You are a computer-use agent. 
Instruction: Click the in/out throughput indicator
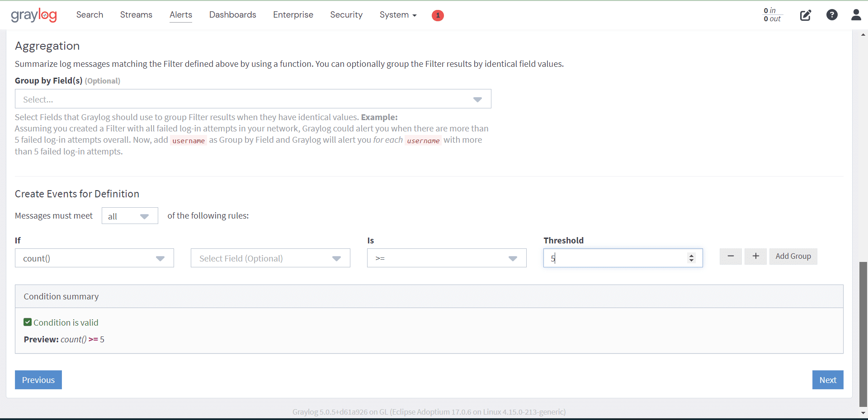click(x=772, y=15)
